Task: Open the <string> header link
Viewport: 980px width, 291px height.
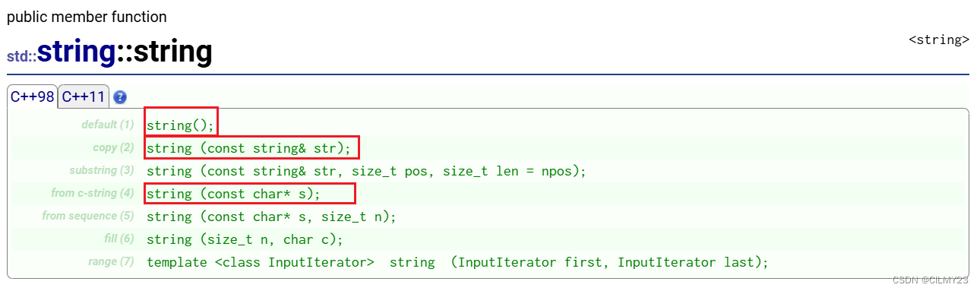Action: pyautogui.click(x=939, y=40)
